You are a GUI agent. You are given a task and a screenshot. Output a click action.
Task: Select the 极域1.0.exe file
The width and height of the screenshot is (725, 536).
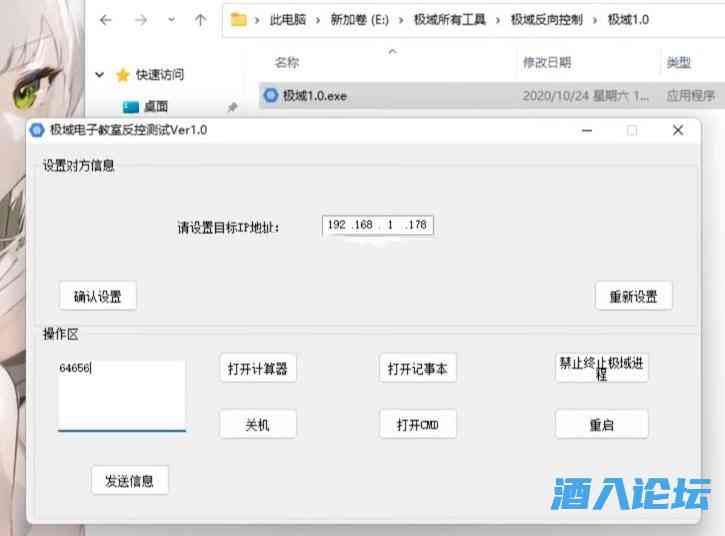point(314,96)
